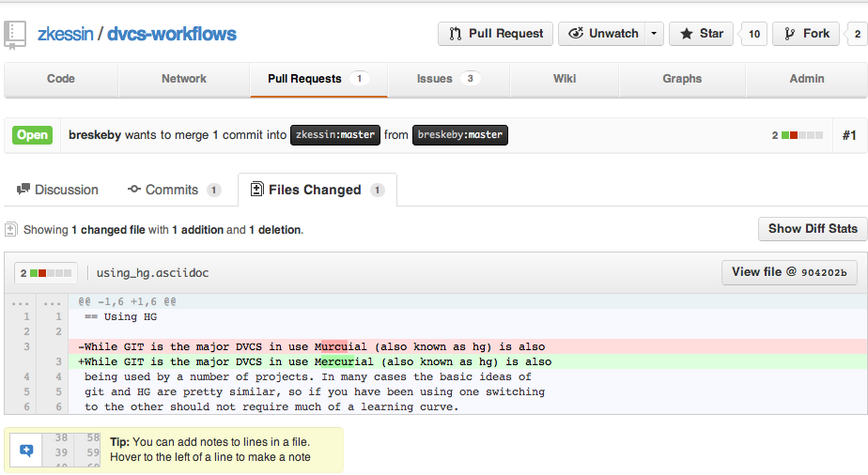868x475 pixels.
Task: Click the zkessin:master branch label
Action: [335, 135]
